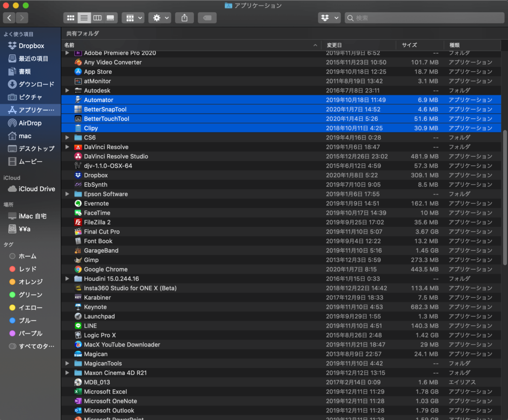The image size is (508, 420).
Task: Select the Automator app icon
Action: (78, 100)
